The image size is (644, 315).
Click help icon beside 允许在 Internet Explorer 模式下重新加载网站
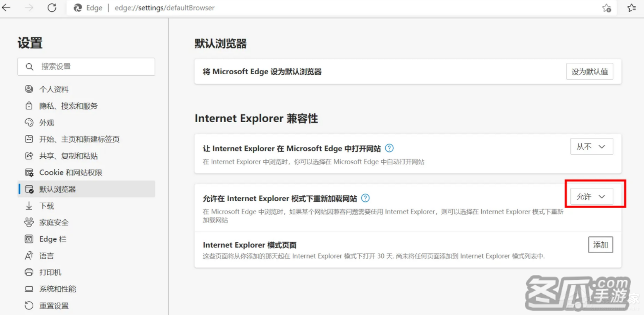[x=365, y=198]
